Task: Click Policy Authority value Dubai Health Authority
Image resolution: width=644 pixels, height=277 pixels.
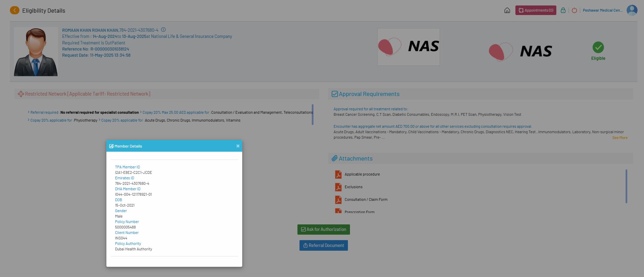Action: tap(133, 249)
